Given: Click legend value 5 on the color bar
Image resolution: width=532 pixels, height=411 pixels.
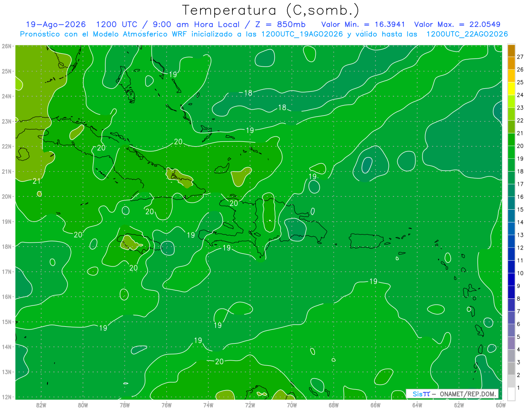Looking at the screenshot, I should 519,337.
